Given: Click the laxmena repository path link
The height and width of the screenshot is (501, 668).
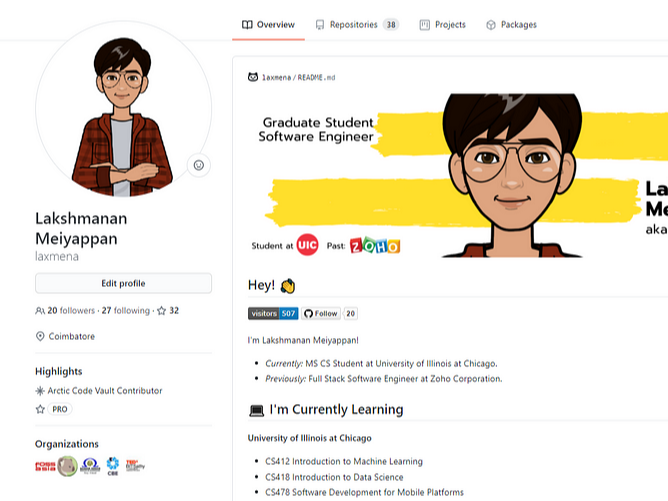Looking at the screenshot, I should tap(277, 77).
